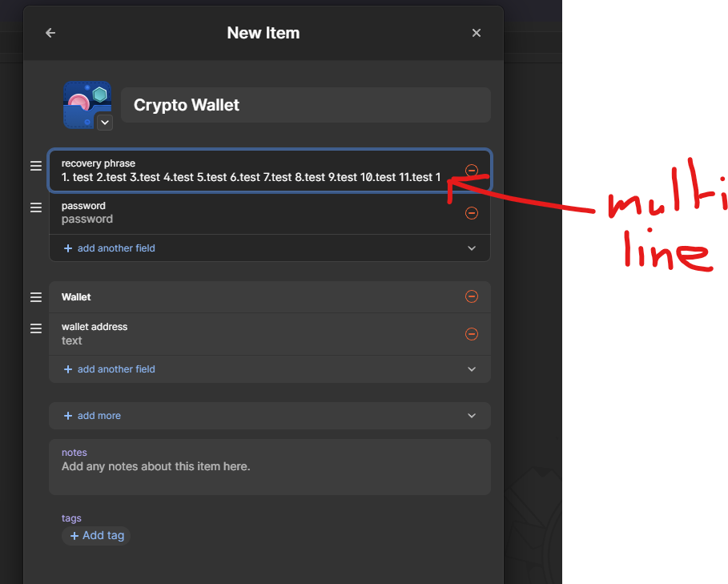Click add another field below password
728x584 pixels.
115,248
